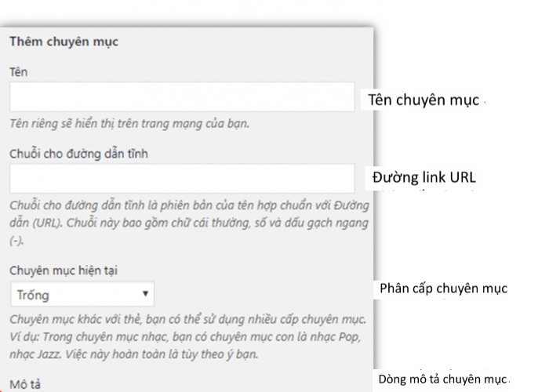Click the Thêm chuyên mục heading
Screen dimensions: 549x392
pos(64,42)
